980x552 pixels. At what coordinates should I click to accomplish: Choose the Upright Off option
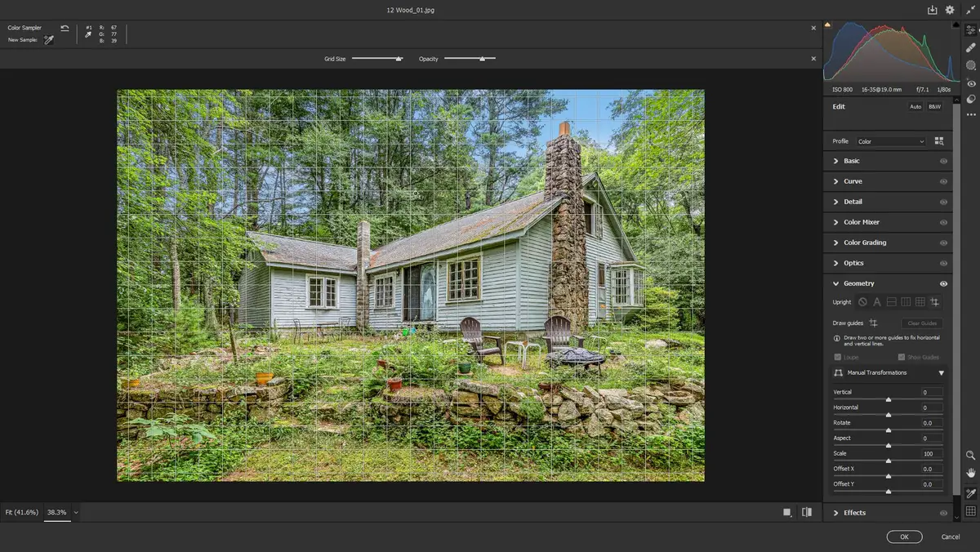(862, 302)
